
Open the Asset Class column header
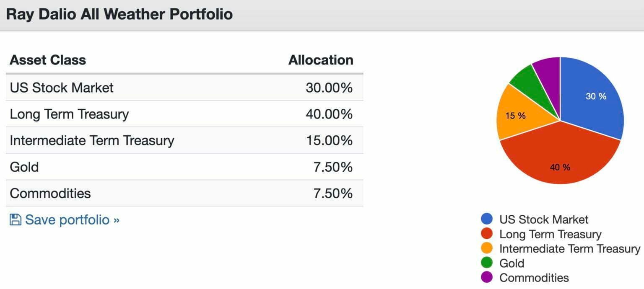pyautogui.click(x=47, y=60)
